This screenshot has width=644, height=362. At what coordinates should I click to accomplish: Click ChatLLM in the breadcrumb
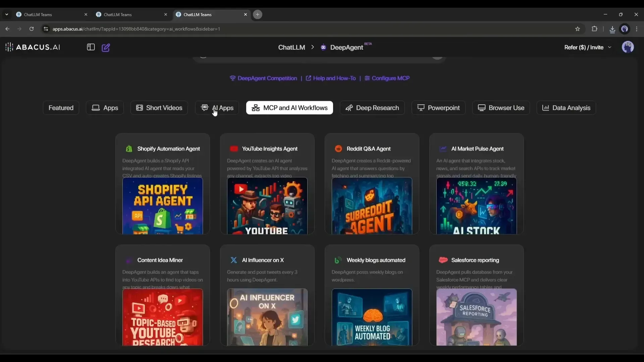[x=291, y=47]
